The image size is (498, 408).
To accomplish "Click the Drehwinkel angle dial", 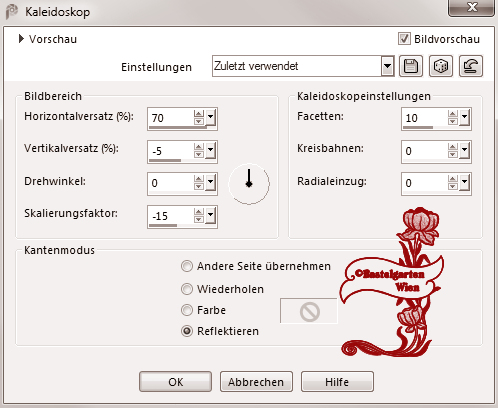I will point(249,184).
